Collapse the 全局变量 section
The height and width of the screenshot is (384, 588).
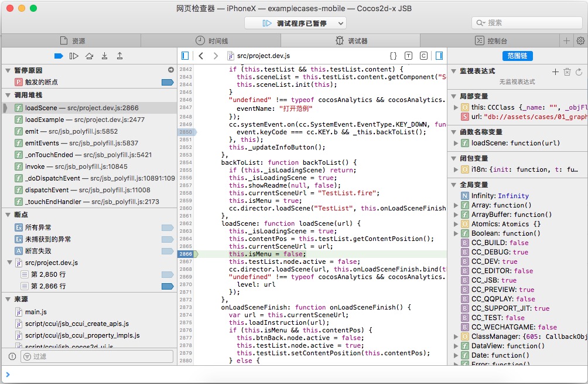coord(453,185)
